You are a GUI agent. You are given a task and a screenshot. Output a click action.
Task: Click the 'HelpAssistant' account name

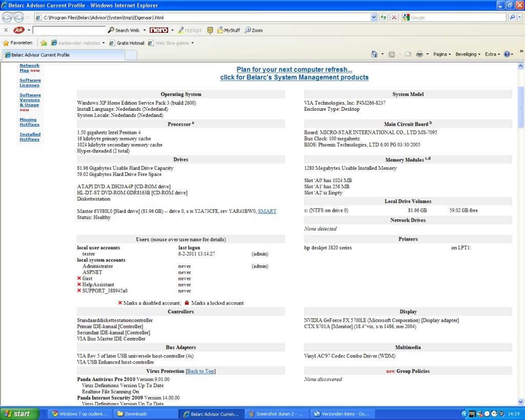click(98, 284)
